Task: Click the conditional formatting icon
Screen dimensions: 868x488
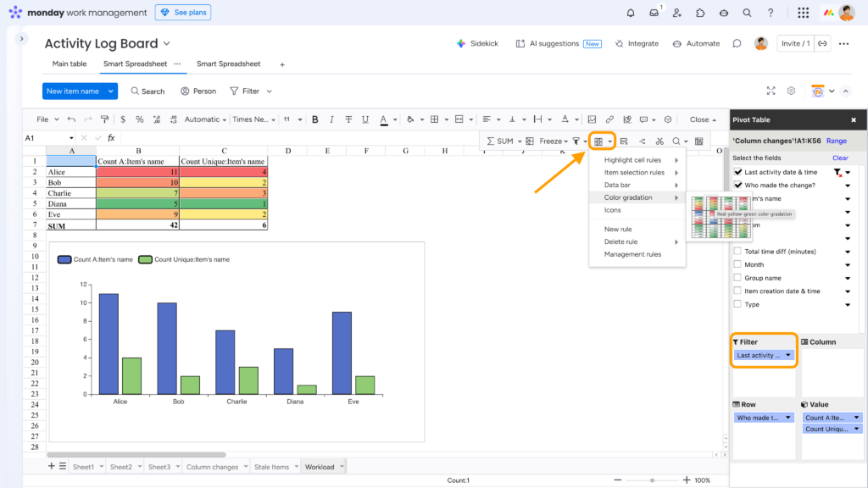Action: pos(598,141)
